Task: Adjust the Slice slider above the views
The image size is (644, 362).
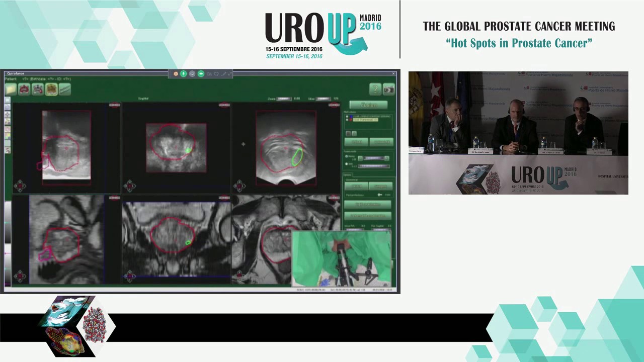Action: (x=324, y=99)
